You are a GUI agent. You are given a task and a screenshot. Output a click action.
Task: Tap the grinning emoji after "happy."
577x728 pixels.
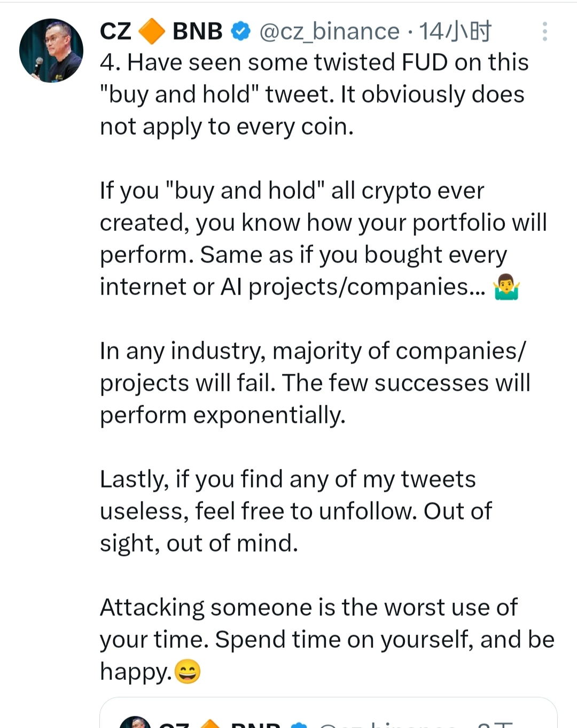188,671
